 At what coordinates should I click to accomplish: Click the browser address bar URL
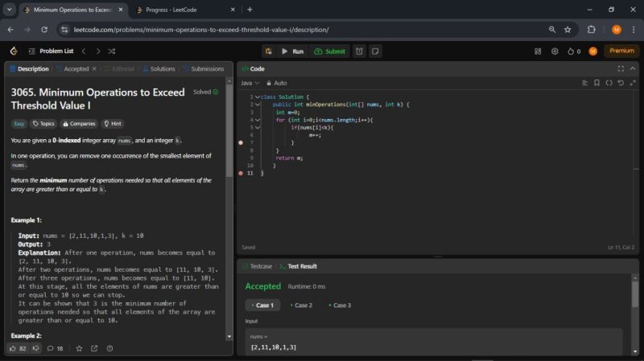pyautogui.click(x=201, y=30)
